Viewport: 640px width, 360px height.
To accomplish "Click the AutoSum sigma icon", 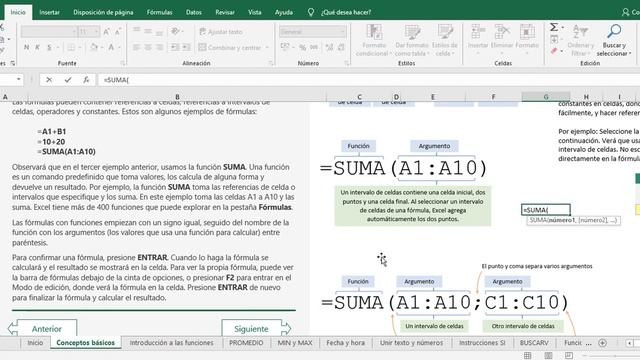I will point(554,27).
